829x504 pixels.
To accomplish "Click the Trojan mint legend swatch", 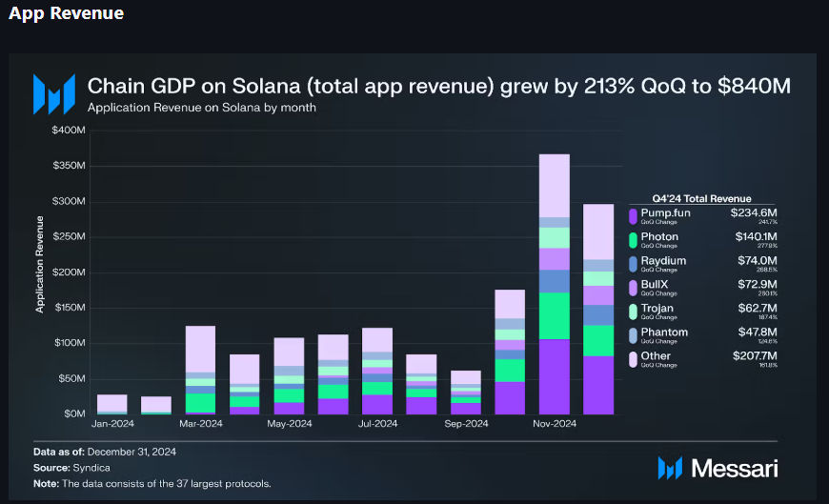I will coord(633,311).
